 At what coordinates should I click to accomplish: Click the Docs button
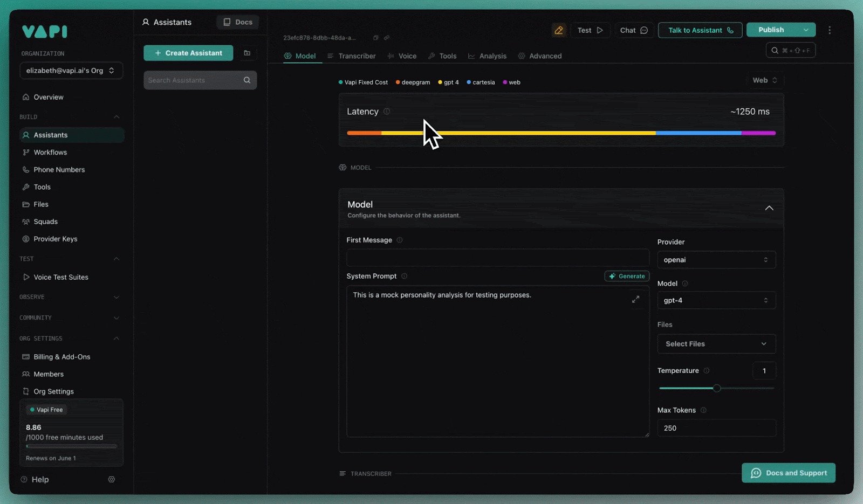(x=238, y=22)
